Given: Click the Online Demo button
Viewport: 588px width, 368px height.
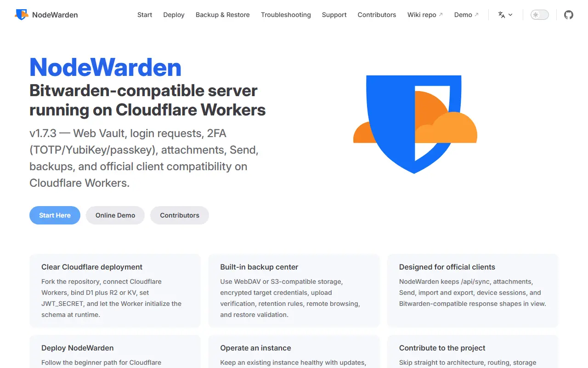Looking at the screenshot, I should [x=115, y=215].
